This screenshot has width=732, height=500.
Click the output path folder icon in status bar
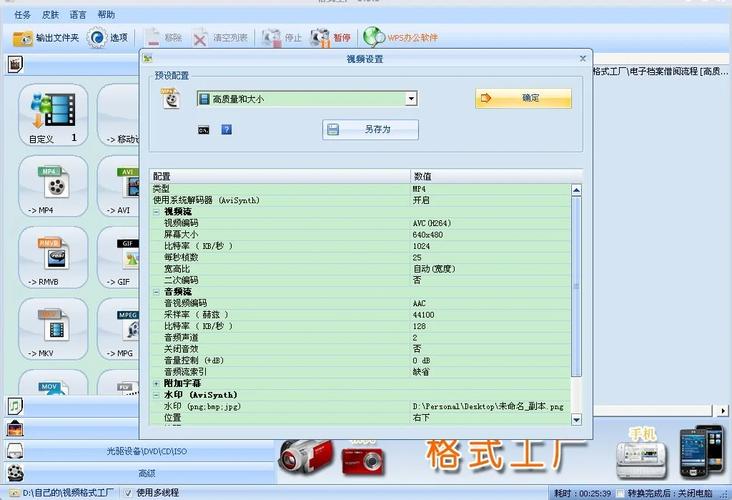click(14, 493)
